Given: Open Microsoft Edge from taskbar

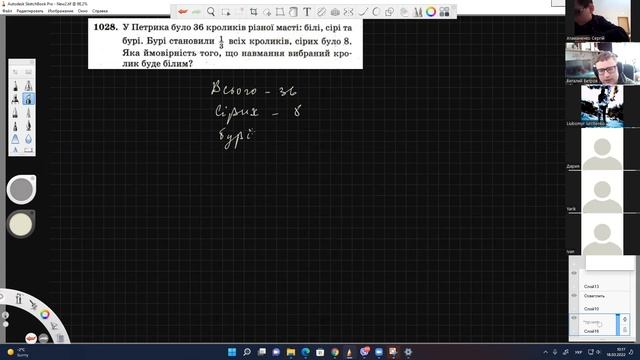Looking at the screenshot, I should click(x=305, y=352).
